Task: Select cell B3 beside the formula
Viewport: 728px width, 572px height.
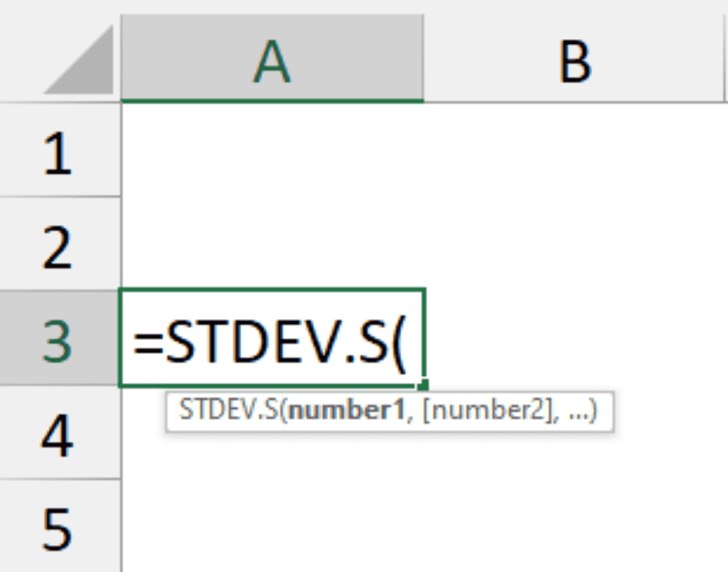Action: pos(574,336)
